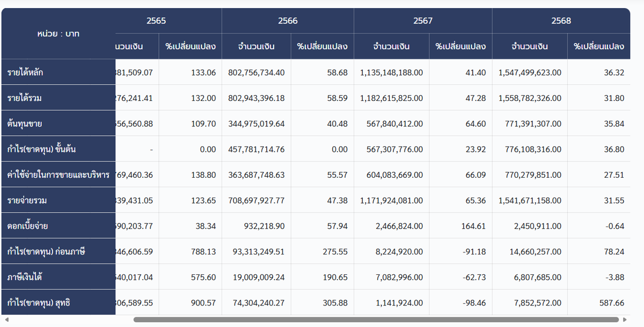The width and height of the screenshot is (644, 327).
Task: Select the ต้นทุนขาย row label
Action: pyautogui.click(x=58, y=123)
